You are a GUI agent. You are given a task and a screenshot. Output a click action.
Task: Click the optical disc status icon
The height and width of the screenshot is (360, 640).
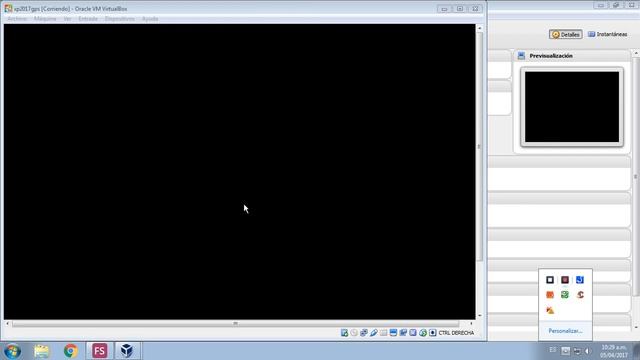click(x=354, y=333)
